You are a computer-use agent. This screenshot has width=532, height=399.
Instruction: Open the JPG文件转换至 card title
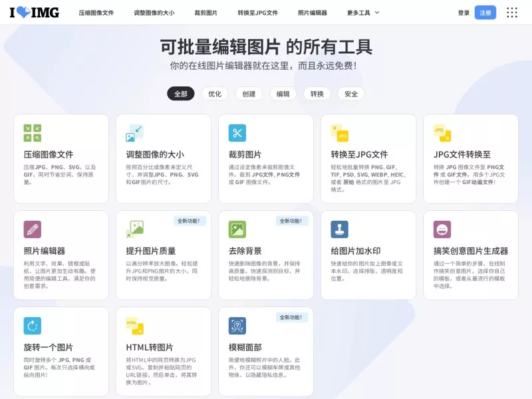[x=462, y=154]
